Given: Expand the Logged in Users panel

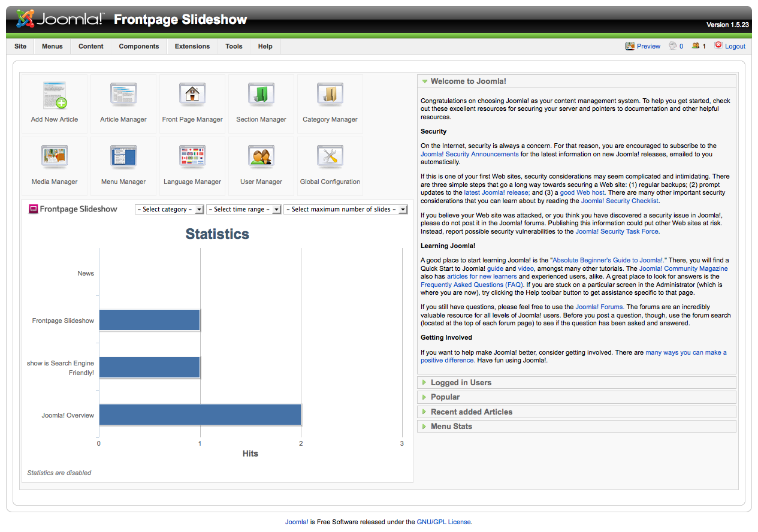Looking at the screenshot, I should [576, 382].
